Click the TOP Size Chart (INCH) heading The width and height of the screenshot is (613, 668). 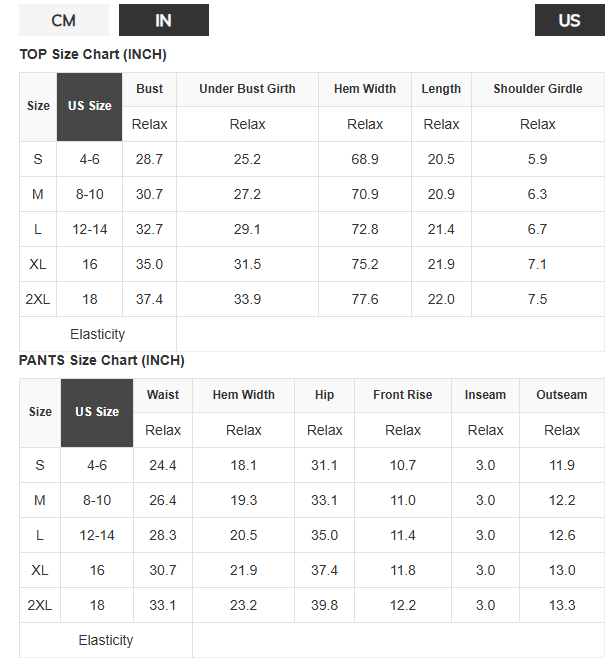point(93,54)
